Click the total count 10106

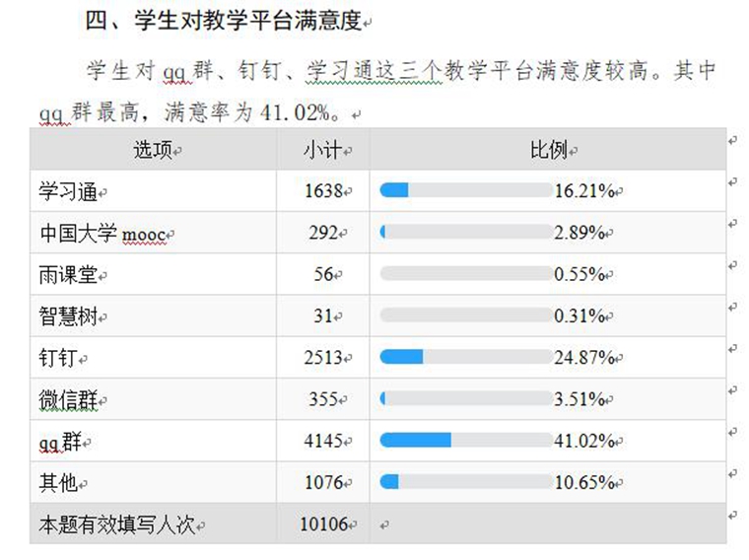point(324,524)
